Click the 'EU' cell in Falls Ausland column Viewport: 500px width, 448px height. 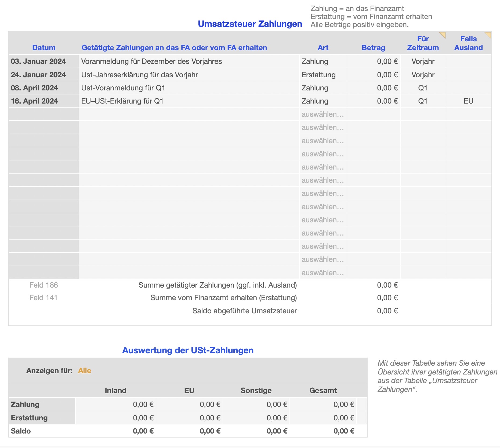pyautogui.click(x=468, y=101)
